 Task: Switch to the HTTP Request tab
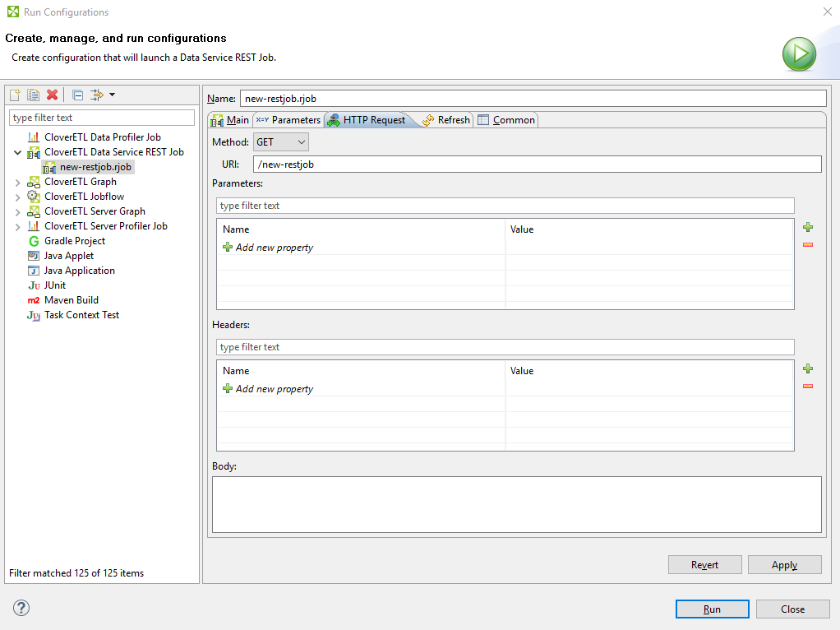(367, 120)
